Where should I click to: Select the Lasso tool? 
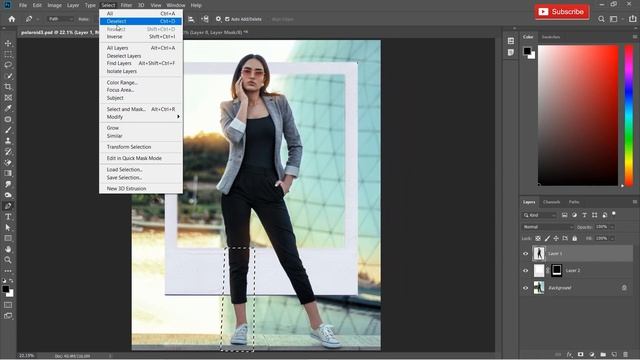(x=8, y=65)
